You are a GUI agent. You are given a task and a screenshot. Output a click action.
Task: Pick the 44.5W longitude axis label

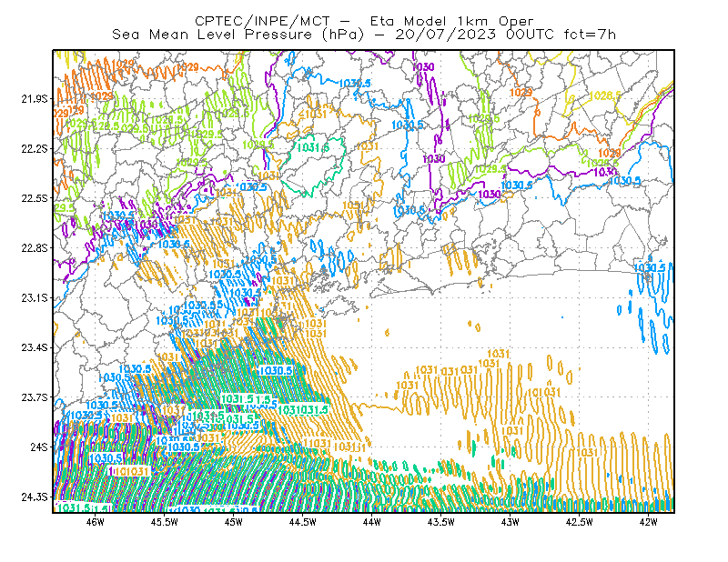303,522
